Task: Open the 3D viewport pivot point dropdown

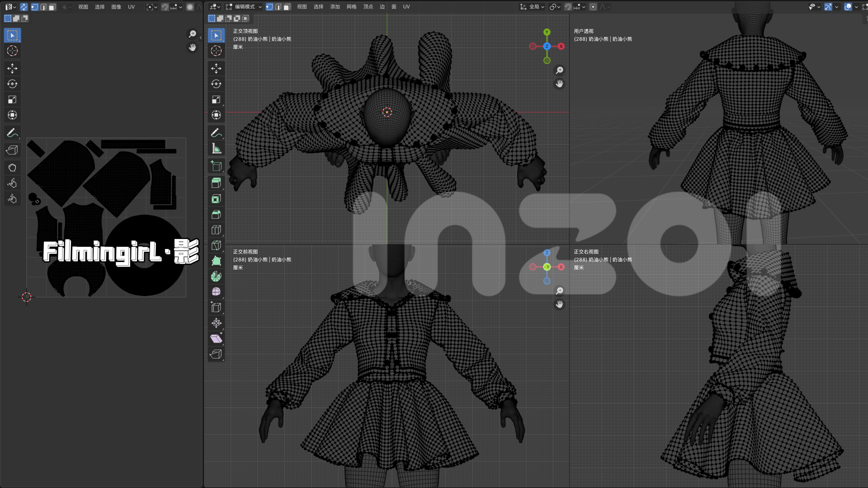Action: tap(555, 7)
